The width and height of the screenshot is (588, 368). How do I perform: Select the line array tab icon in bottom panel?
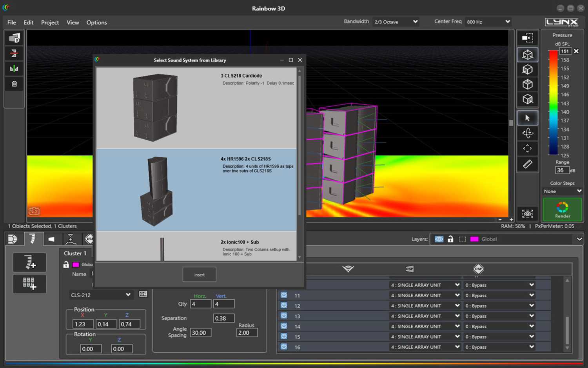tap(33, 239)
